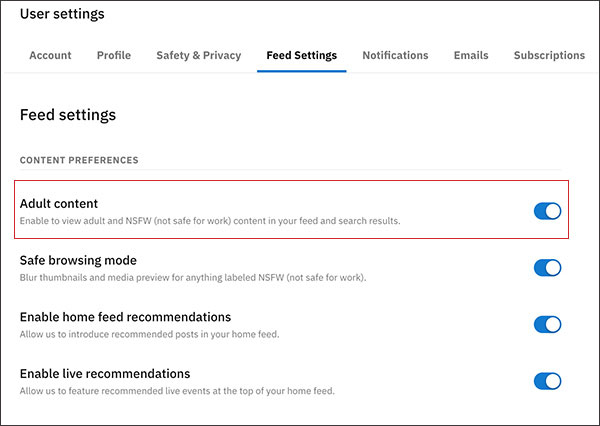Viewport: 600px width, 426px height.
Task: Toggle home feed recommendations switch
Action: [x=547, y=324]
